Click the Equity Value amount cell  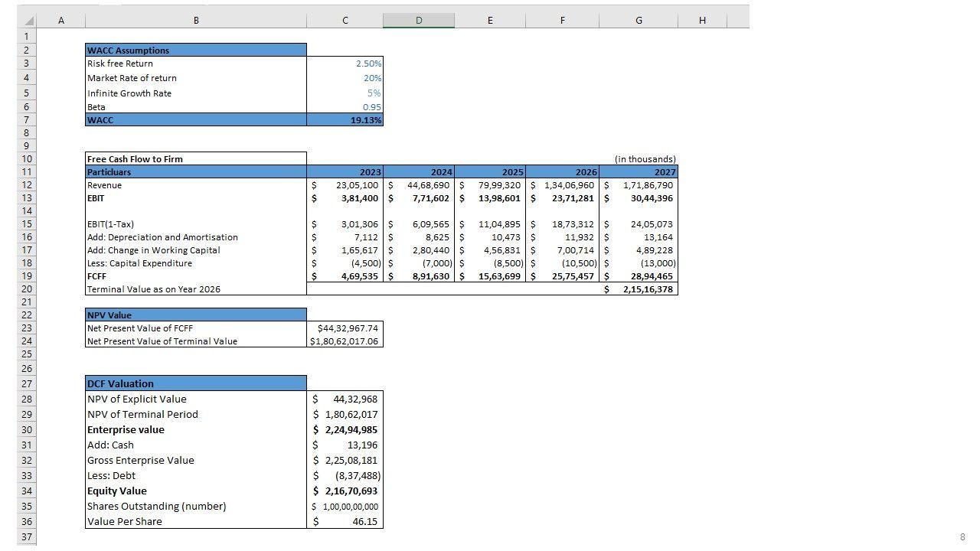[345, 491]
